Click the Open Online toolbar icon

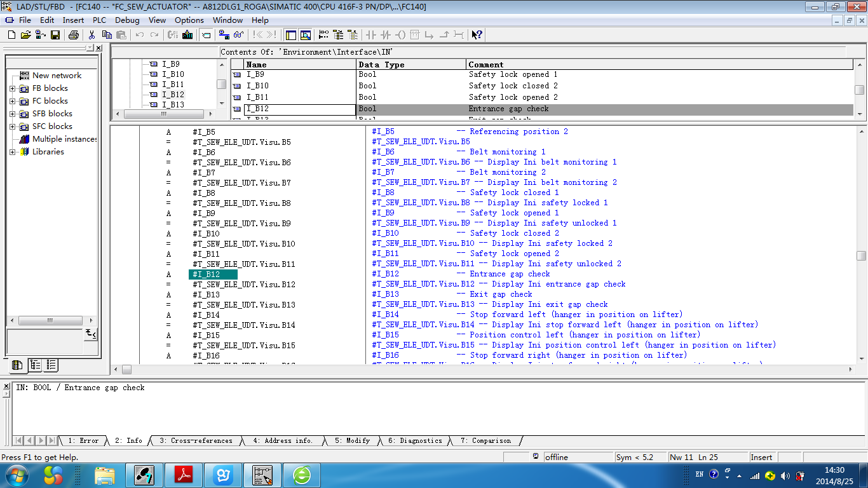click(40, 35)
